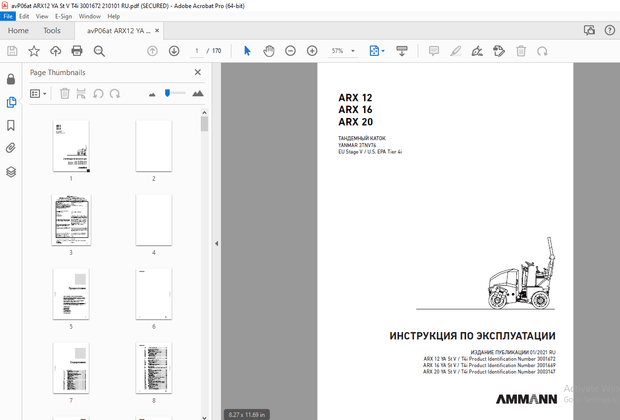Open the Help menu
Image resolution: width=620 pixels, height=420 pixels.
[113, 16]
